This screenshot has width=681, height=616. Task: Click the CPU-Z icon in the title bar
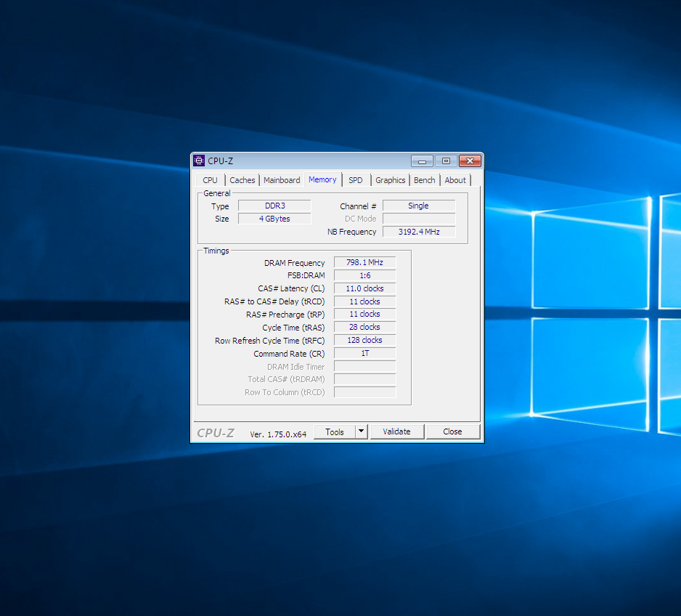point(199,161)
